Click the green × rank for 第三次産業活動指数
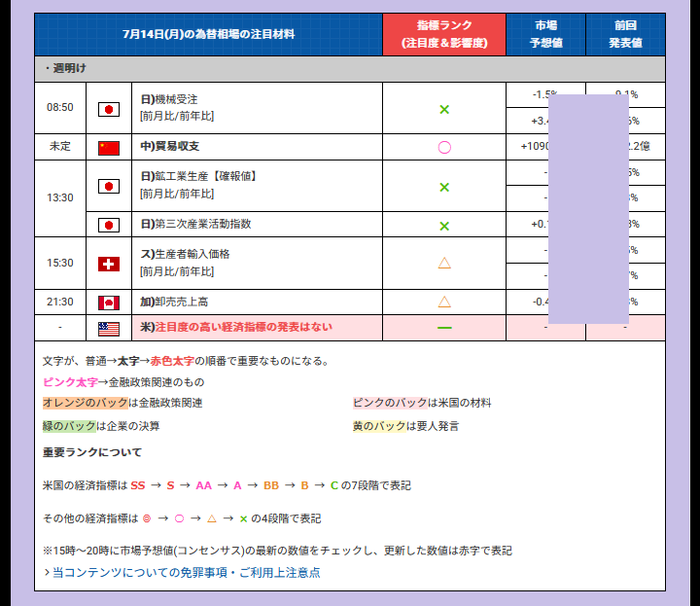The width and height of the screenshot is (700, 606). point(444,226)
